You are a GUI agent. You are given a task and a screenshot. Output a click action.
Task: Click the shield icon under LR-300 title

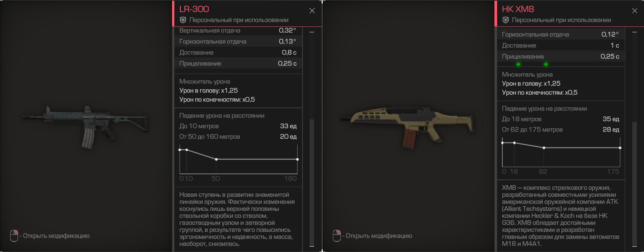coord(183,20)
